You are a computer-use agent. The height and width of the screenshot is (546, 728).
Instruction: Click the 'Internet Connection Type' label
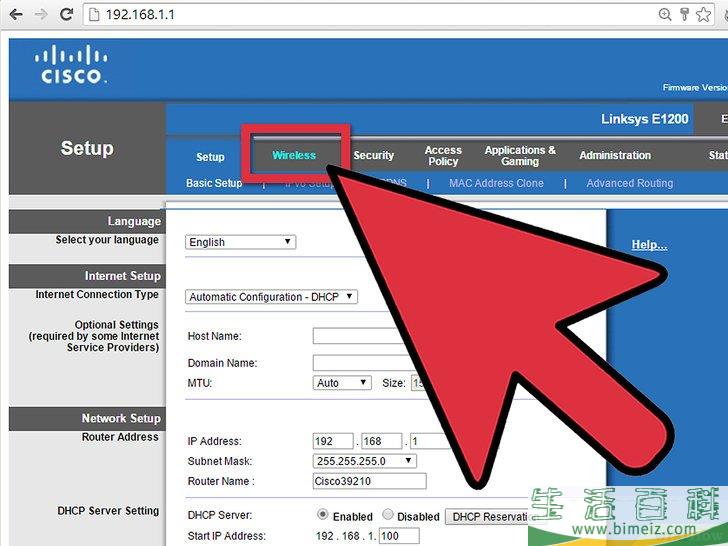click(x=97, y=294)
